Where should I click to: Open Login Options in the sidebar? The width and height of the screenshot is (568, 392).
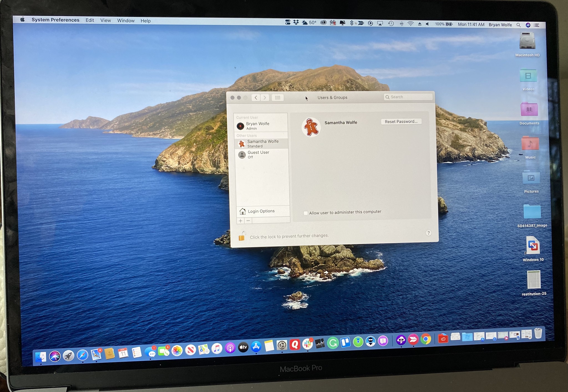[x=261, y=211]
